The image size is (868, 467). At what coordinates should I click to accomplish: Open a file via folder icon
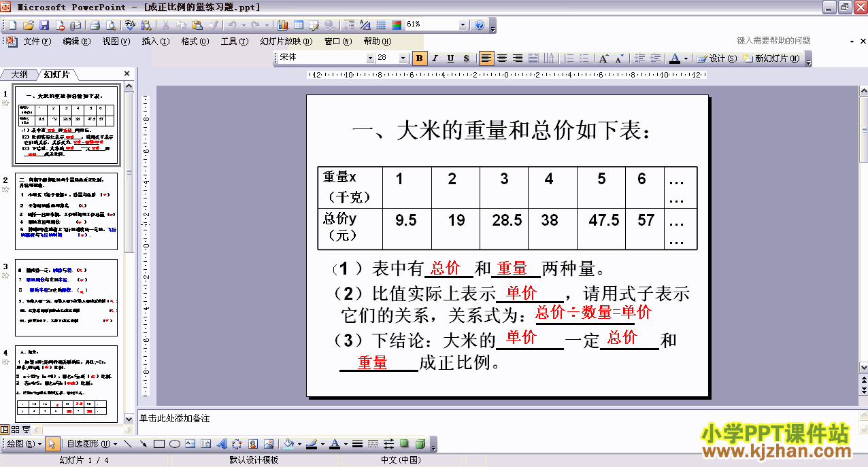pos(29,25)
